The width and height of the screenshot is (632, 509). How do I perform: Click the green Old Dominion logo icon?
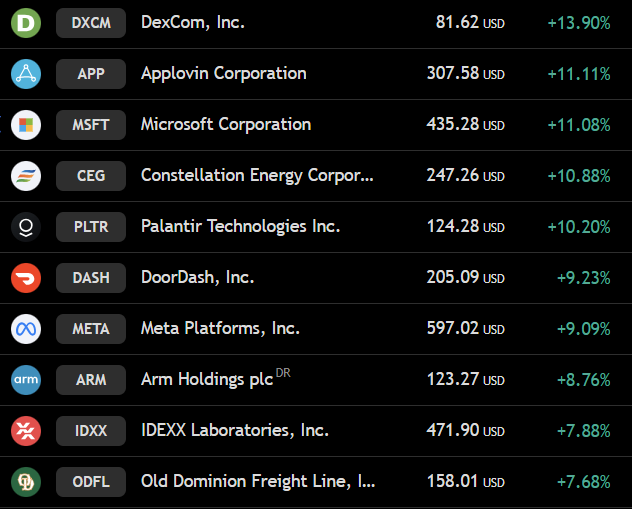click(26, 482)
